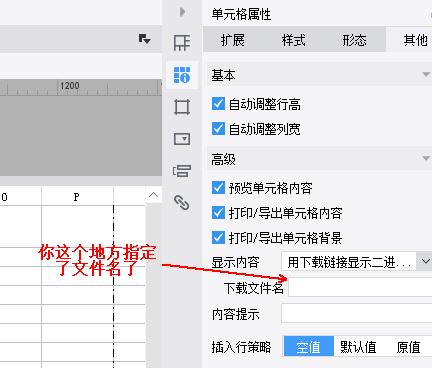Open the conditional attributes icon in sidebar
This screenshot has width=432, height=368.
click(x=182, y=171)
